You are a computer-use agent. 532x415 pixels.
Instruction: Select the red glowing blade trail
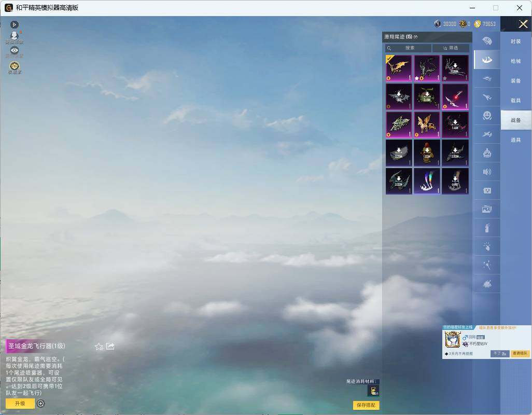pyautogui.click(x=455, y=96)
